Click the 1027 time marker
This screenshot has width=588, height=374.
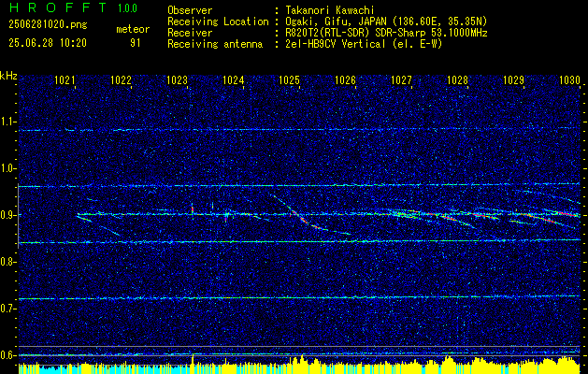(x=401, y=79)
